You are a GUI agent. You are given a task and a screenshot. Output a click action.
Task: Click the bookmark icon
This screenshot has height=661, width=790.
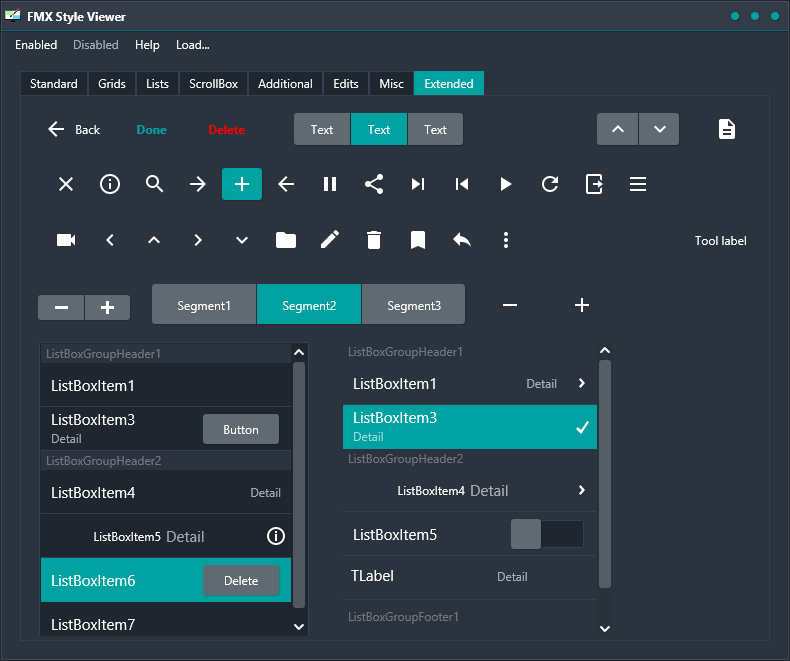click(x=418, y=240)
